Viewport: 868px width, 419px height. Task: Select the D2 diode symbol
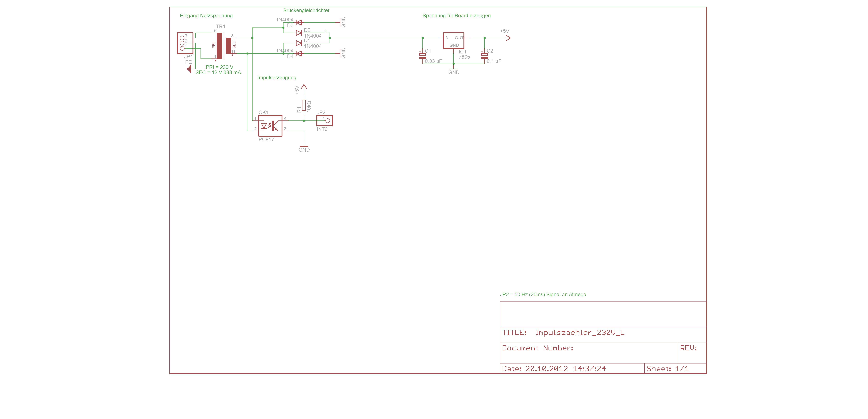(299, 33)
